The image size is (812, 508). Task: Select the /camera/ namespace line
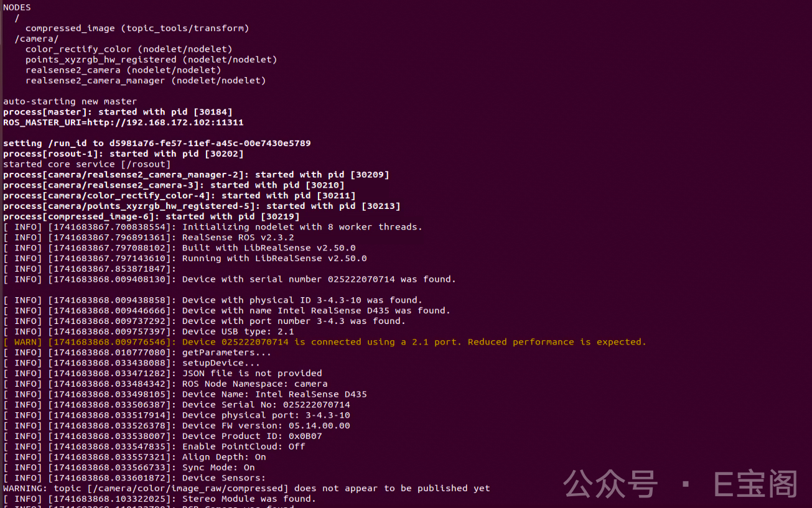(37, 39)
